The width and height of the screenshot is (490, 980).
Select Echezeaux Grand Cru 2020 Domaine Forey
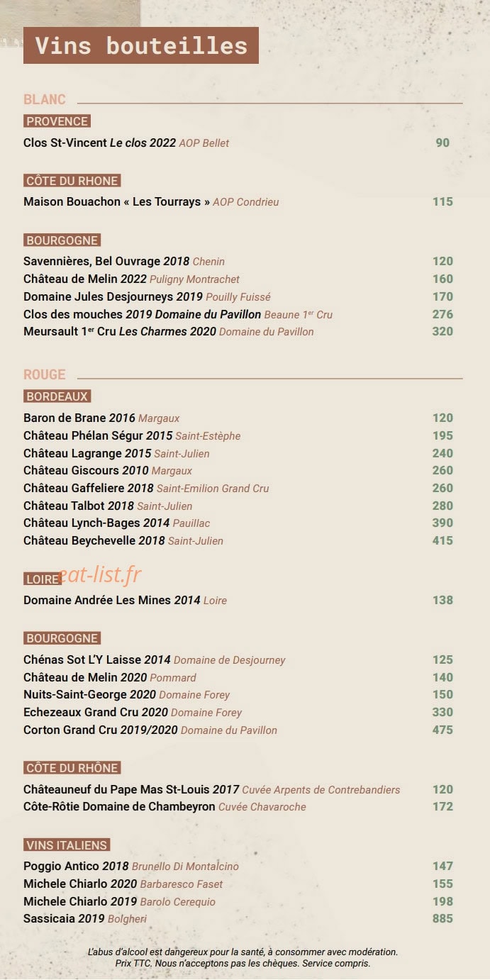pos(133,713)
